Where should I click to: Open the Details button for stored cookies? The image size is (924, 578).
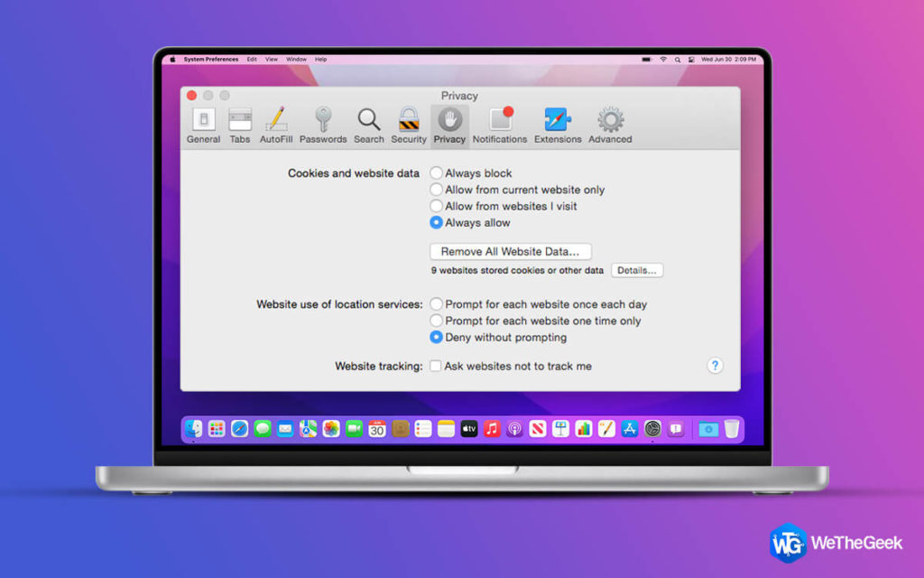pyautogui.click(x=637, y=270)
